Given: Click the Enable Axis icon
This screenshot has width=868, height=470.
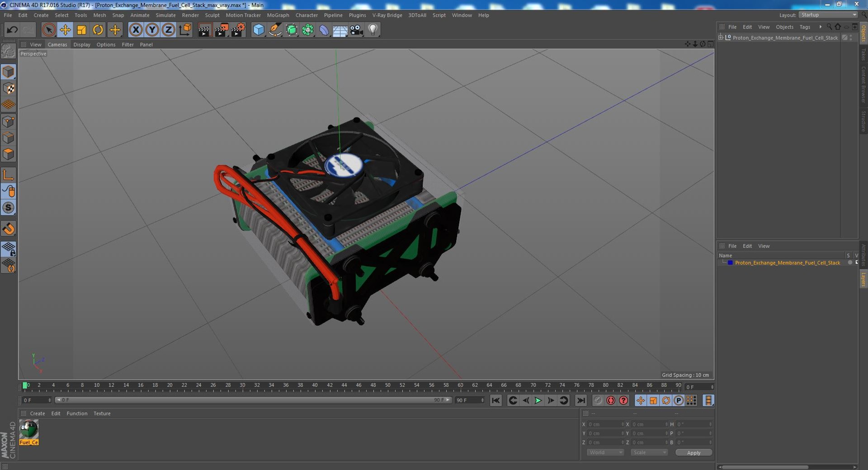Looking at the screenshot, I should [9, 175].
